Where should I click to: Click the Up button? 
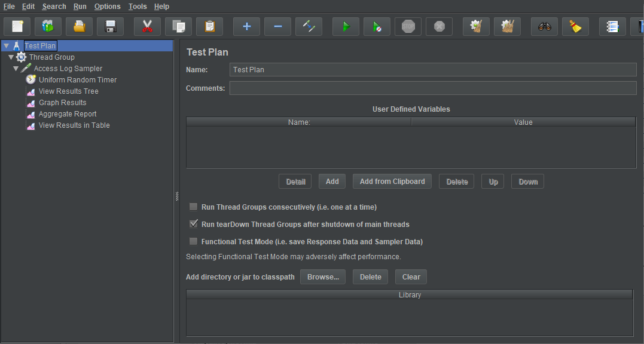click(x=493, y=181)
